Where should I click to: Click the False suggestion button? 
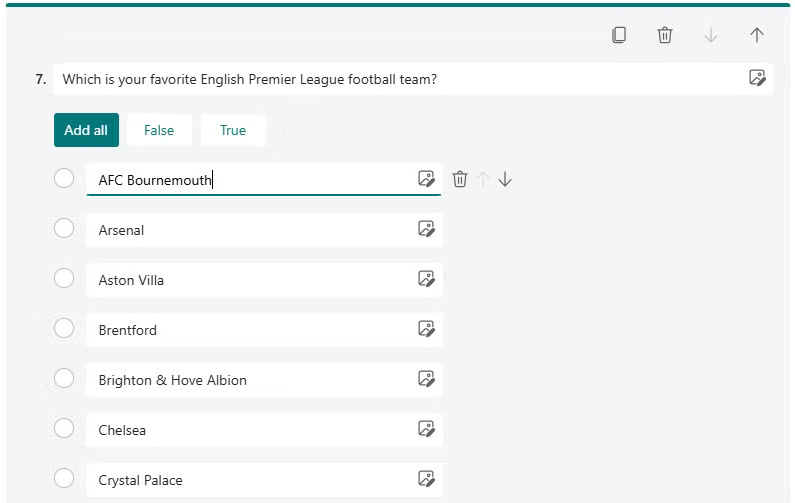pos(159,130)
